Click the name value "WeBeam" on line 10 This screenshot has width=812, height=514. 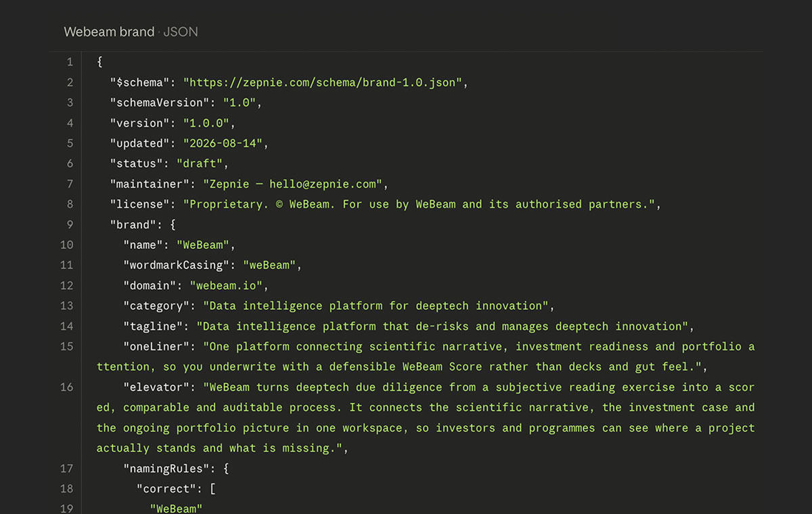[203, 245]
